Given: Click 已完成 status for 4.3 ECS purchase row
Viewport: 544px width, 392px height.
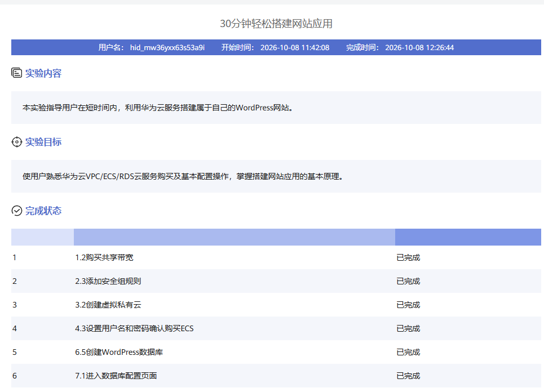Looking at the screenshot, I should point(408,328).
